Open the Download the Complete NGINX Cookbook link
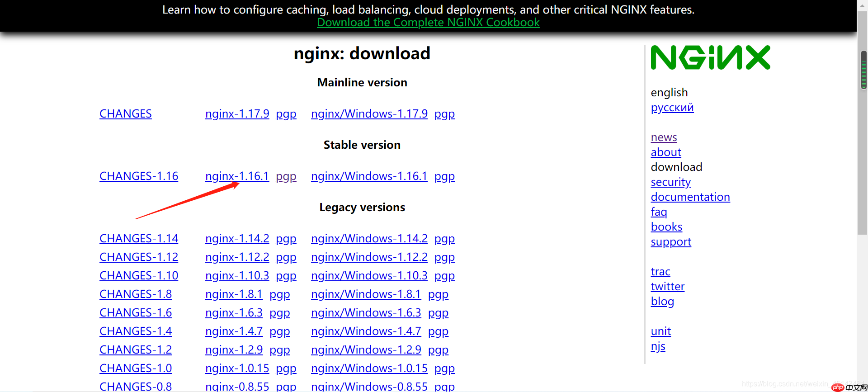This screenshot has width=868, height=392. coord(428,22)
